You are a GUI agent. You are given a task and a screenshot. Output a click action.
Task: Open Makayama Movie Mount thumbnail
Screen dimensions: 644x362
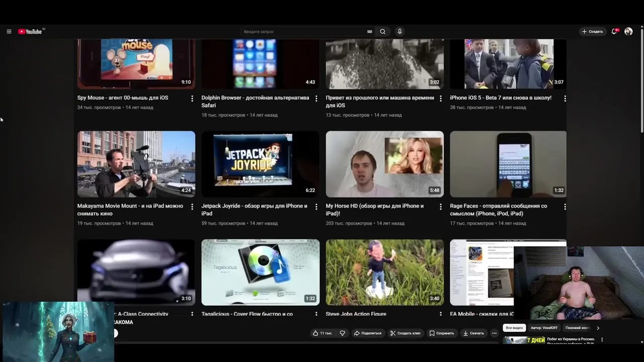point(136,164)
